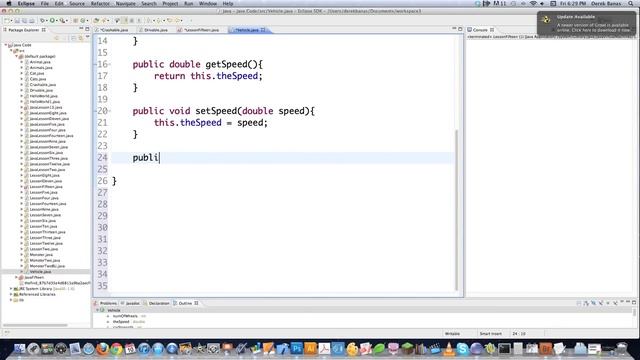Select theSpeed field in Outline
The image size is (640, 360).
coord(121,322)
